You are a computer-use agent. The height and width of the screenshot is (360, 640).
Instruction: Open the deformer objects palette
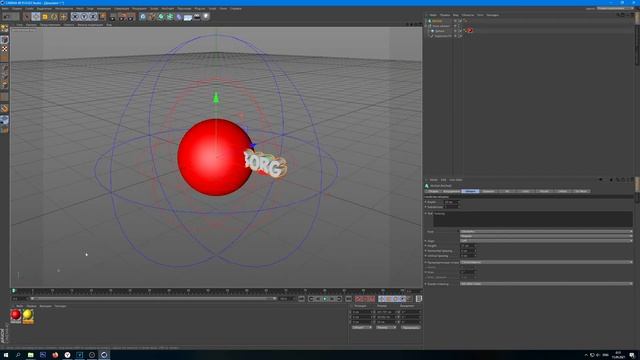pos(179,17)
